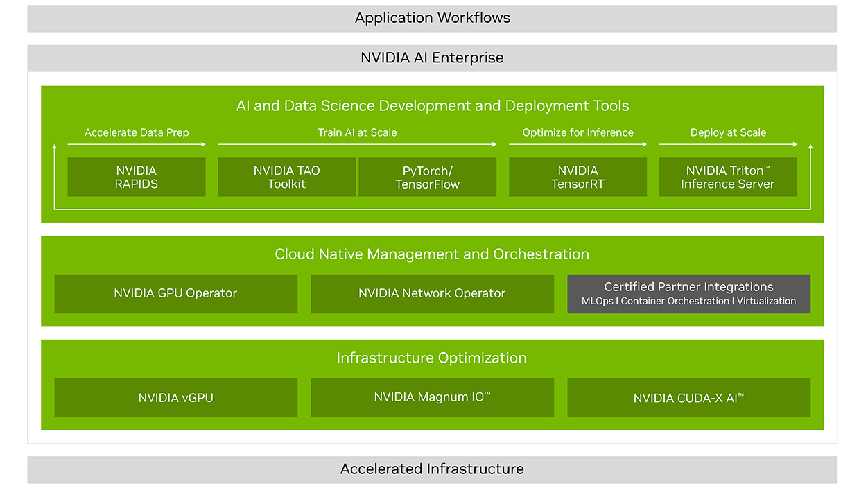Viewport: 868px width, 488px height.
Task: Click NVIDIA Triton Inference Server
Action: (x=728, y=177)
